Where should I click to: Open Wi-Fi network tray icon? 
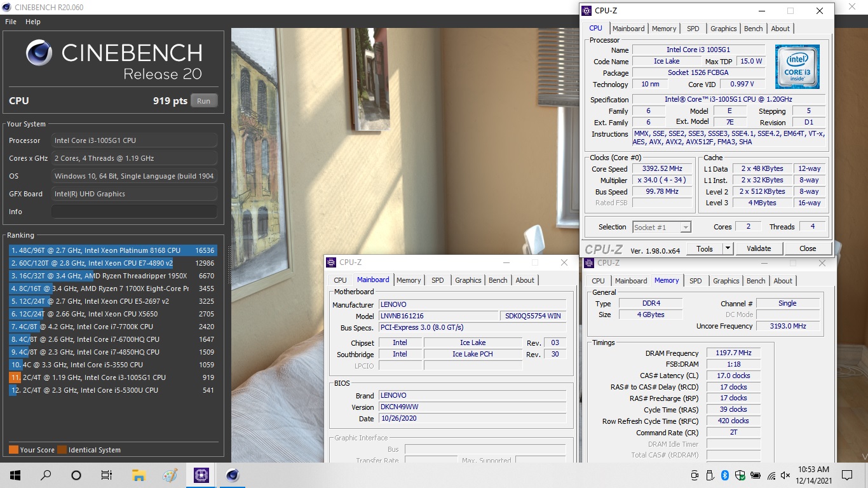click(771, 475)
